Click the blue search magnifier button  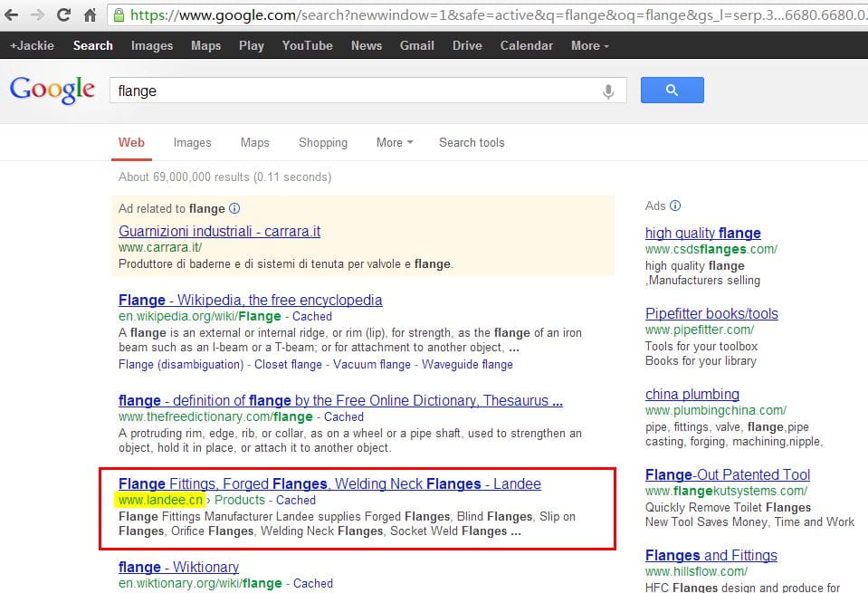click(x=672, y=91)
